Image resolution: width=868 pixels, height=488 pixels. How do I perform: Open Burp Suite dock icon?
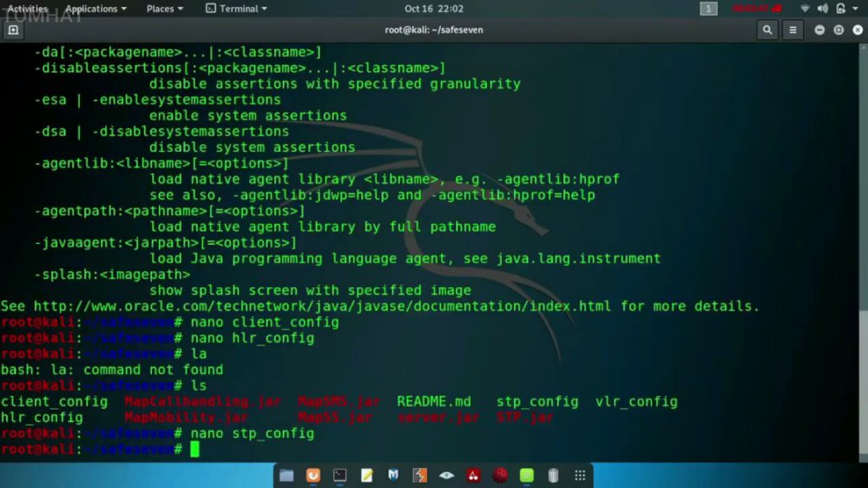pos(419,475)
